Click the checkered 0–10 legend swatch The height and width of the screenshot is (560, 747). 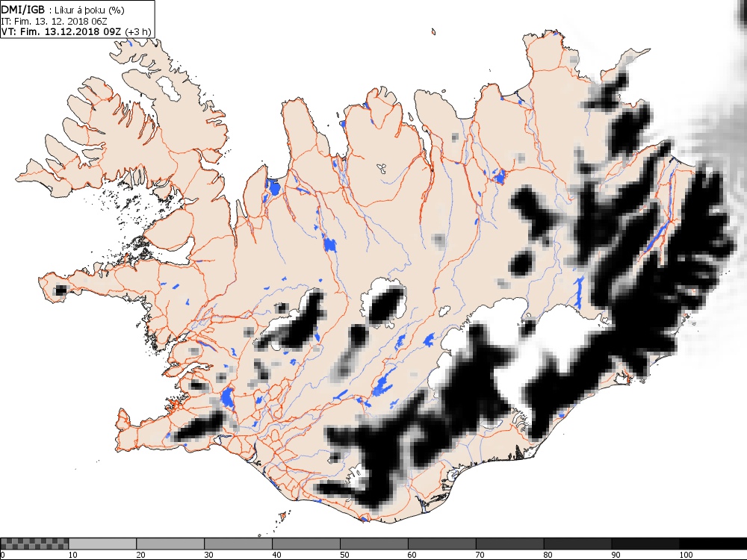[35, 544]
